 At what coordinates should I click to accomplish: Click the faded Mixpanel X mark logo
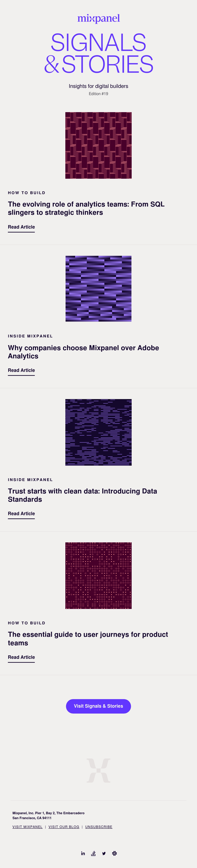click(x=98, y=770)
